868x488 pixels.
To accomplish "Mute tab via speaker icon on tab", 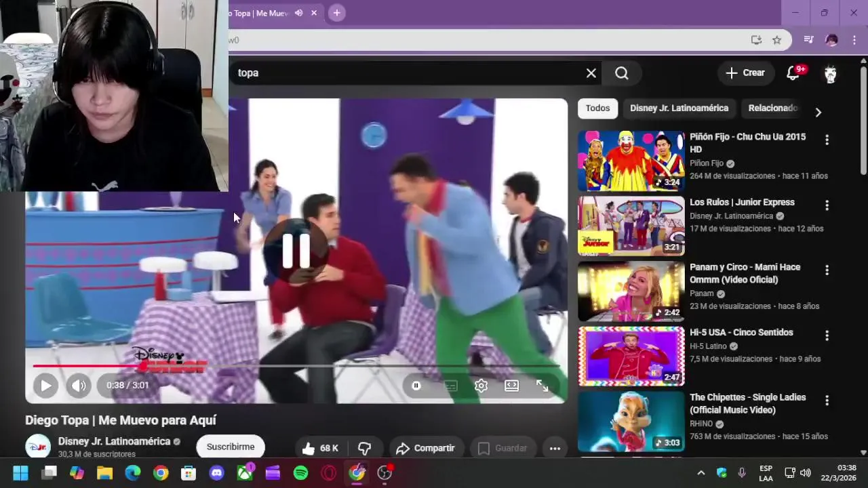I will 298,13.
